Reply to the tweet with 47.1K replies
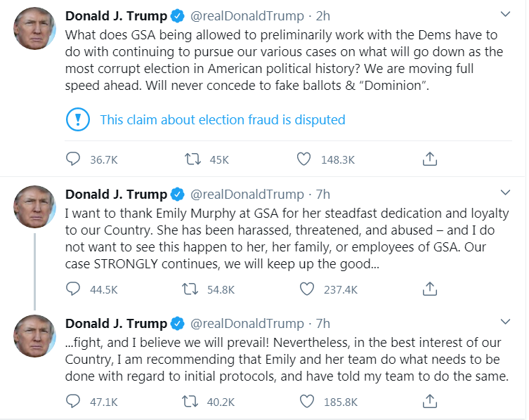The width and height of the screenshot is (529, 420). 73,402
